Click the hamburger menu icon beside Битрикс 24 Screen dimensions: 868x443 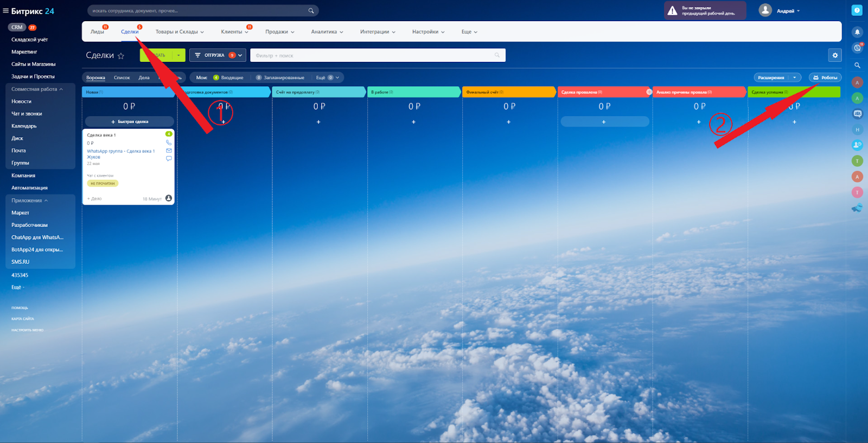pyautogui.click(x=5, y=11)
